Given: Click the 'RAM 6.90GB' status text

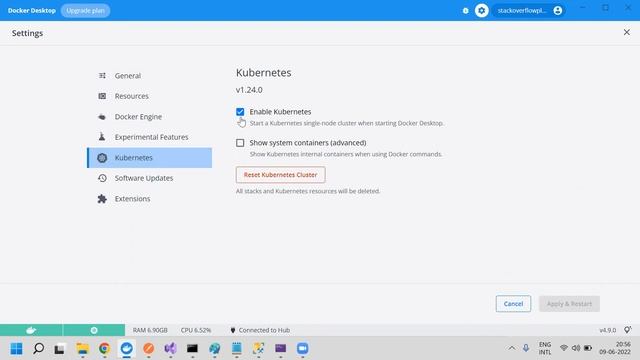Looking at the screenshot, I should coord(150,330).
